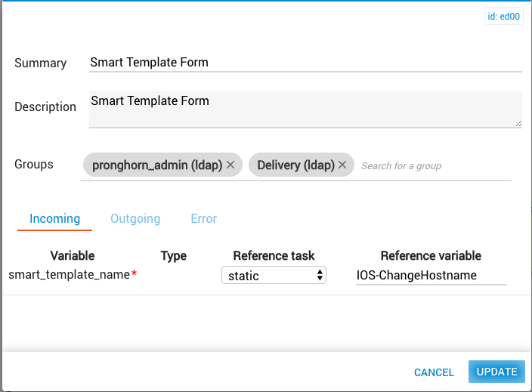This screenshot has width=532, height=392.
Task: Focus the Search for a group field
Action: tap(435, 166)
